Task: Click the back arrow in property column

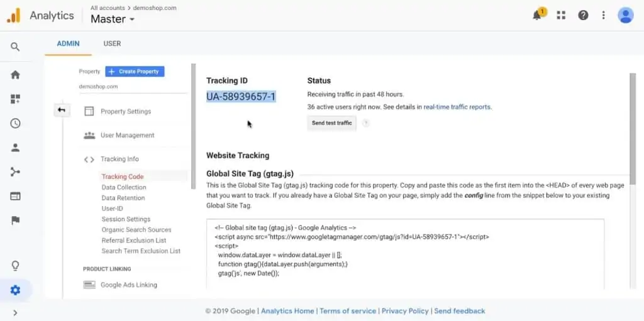Action: 62,110
